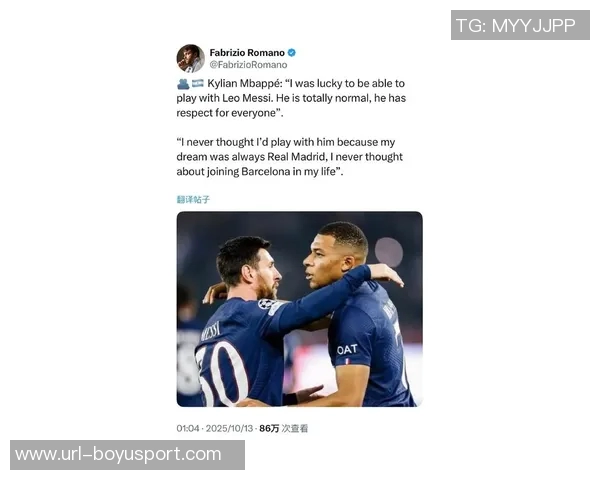
Task: Click the second paragraph mentioning Real Madrid
Action: coord(290,157)
